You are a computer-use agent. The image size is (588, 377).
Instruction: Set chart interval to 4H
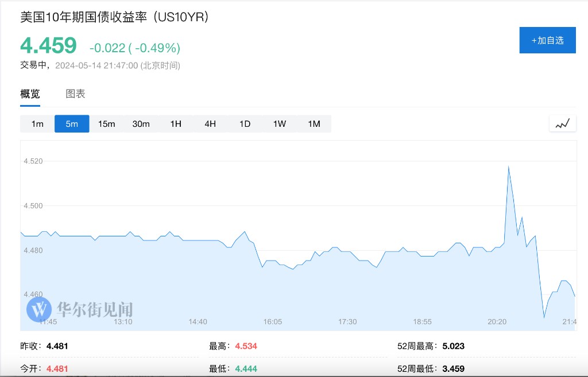(x=210, y=124)
